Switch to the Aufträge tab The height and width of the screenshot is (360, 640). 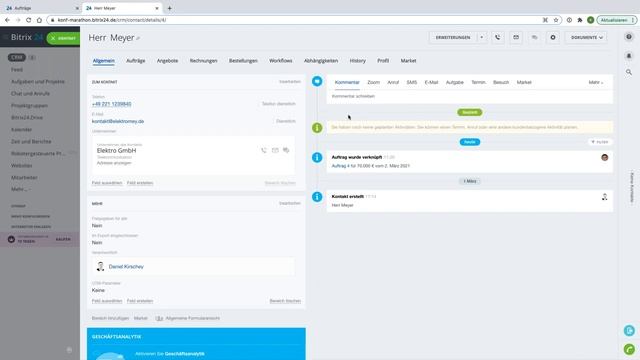[136, 61]
